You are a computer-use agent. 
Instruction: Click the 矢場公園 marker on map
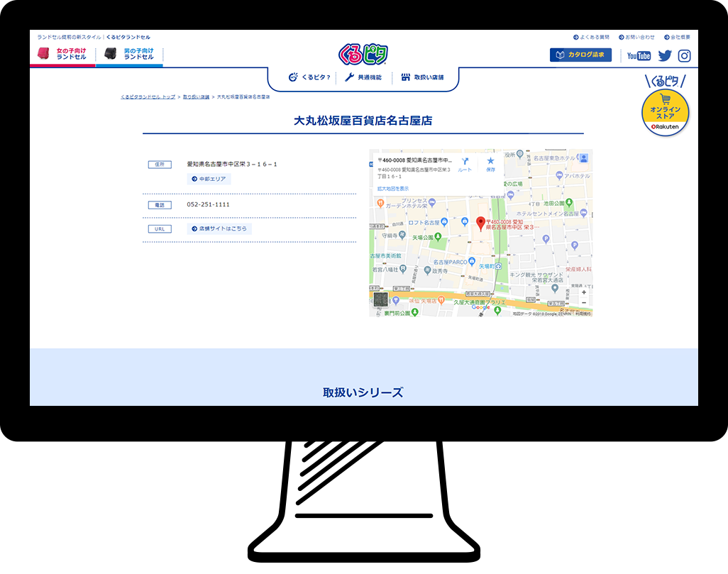(x=437, y=238)
